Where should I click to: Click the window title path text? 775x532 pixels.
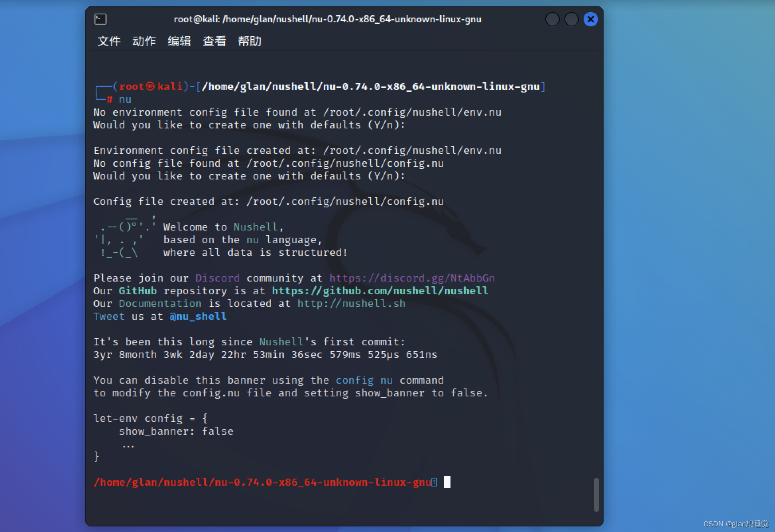coord(327,19)
